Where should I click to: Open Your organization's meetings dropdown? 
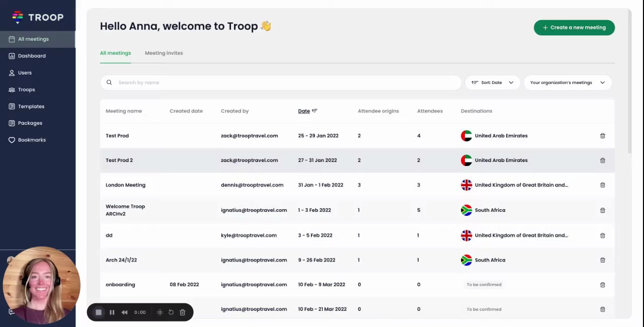tap(568, 83)
